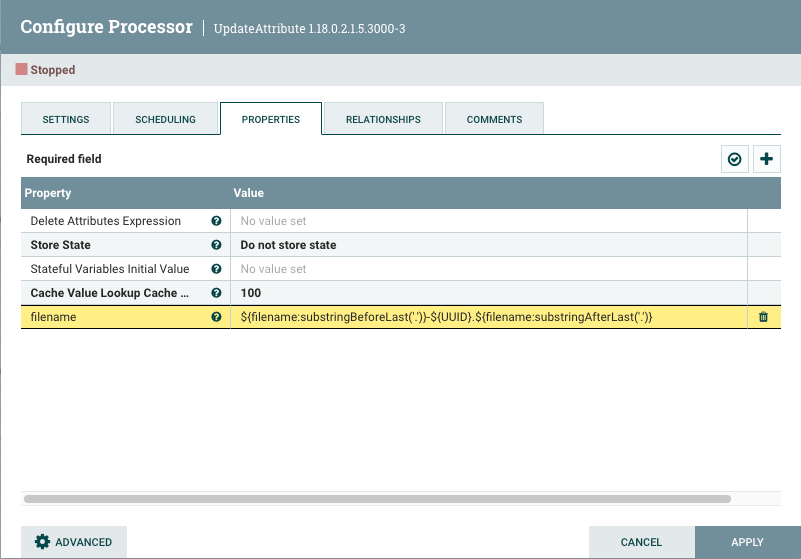Image resolution: width=801 pixels, height=559 pixels.
Task: Edit the Cache Value Lookup value 100
Action: pos(488,293)
